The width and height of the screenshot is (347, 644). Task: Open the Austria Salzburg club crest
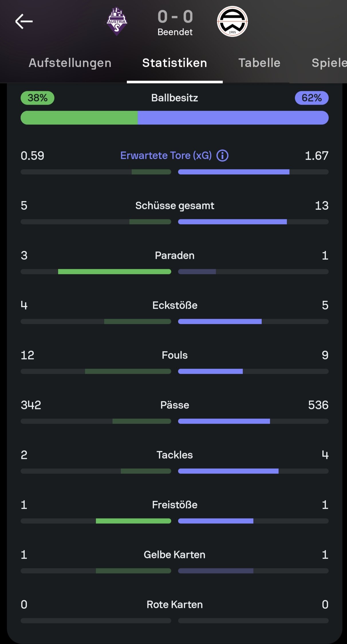tap(117, 21)
